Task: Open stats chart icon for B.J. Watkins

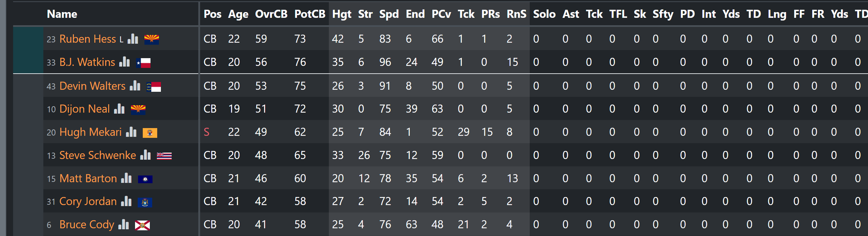Action: coord(124,62)
